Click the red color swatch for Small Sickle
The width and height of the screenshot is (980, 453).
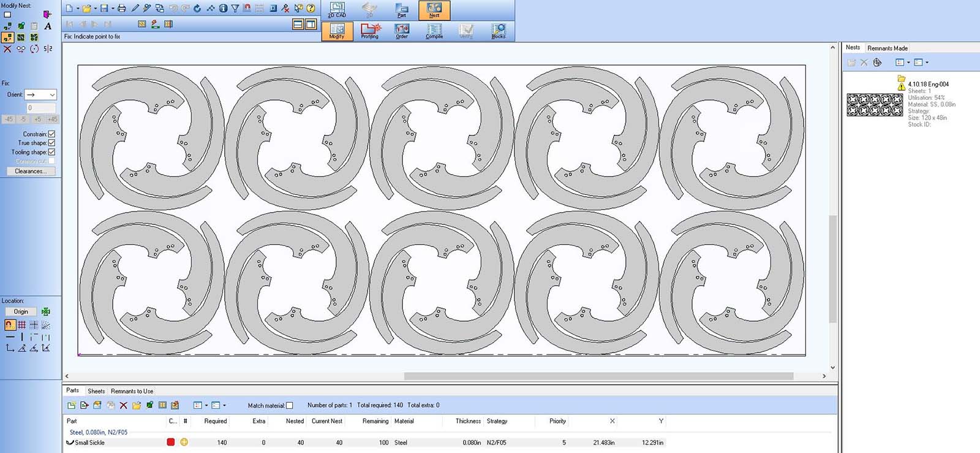171,443
